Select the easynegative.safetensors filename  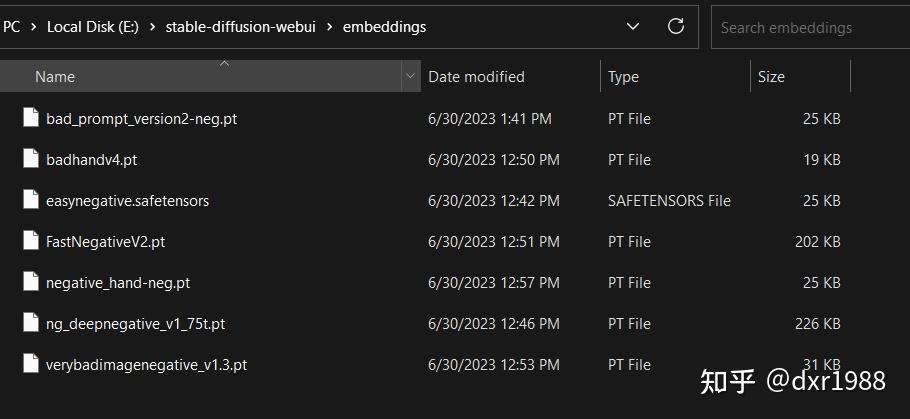[x=127, y=200]
